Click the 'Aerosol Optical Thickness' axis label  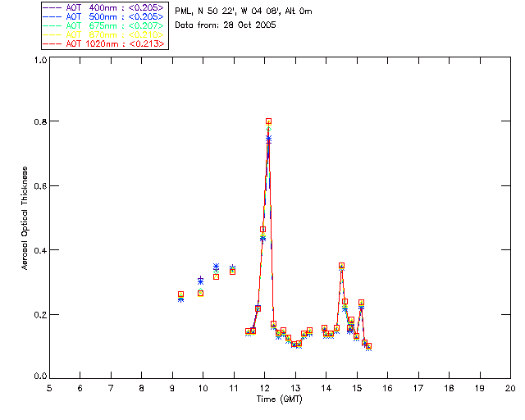25,218
